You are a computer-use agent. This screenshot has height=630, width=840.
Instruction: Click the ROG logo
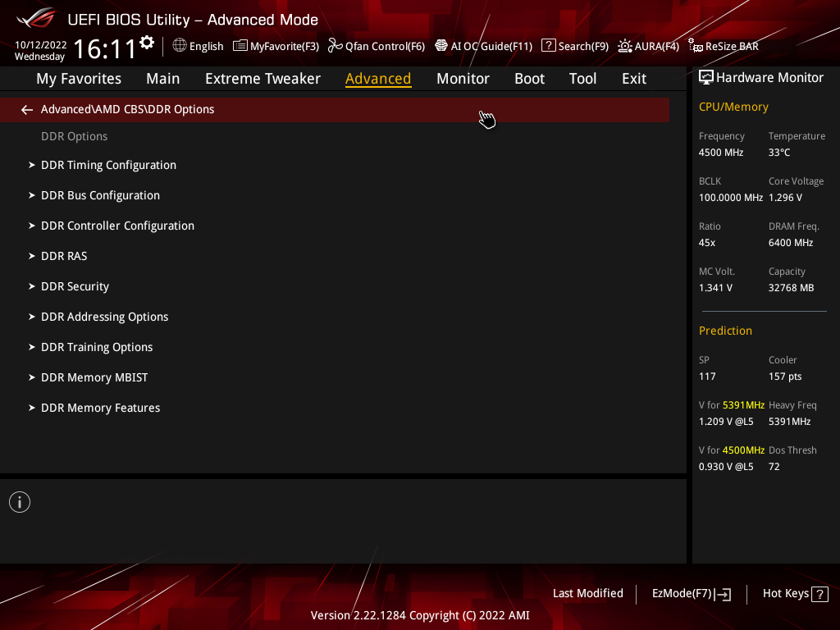click(35, 18)
